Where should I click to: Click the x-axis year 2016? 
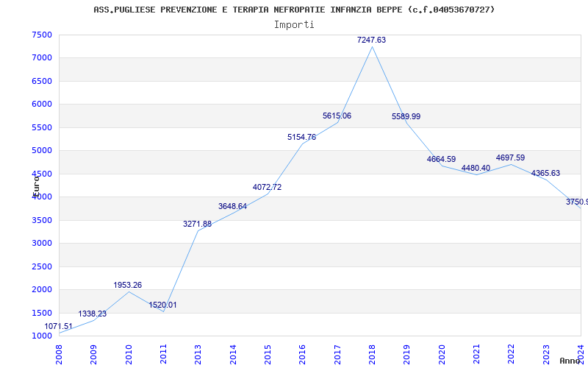[x=302, y=355]
